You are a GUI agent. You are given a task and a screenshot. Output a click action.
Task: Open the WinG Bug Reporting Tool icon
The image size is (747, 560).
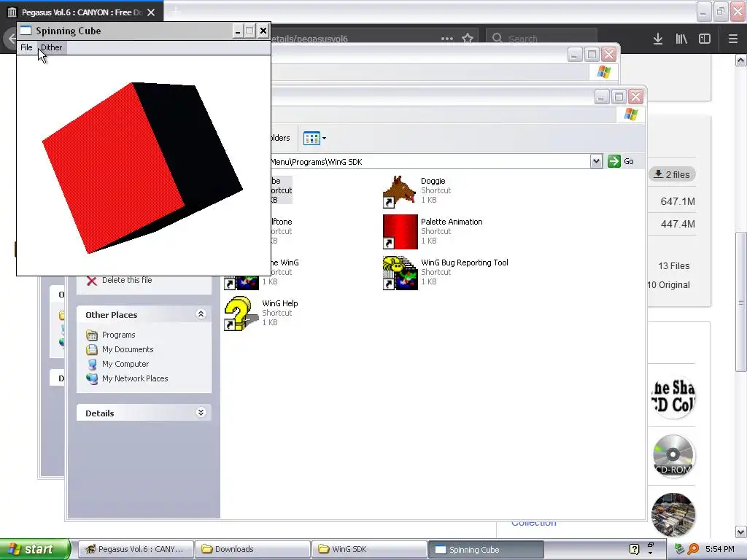click(400, 273)
